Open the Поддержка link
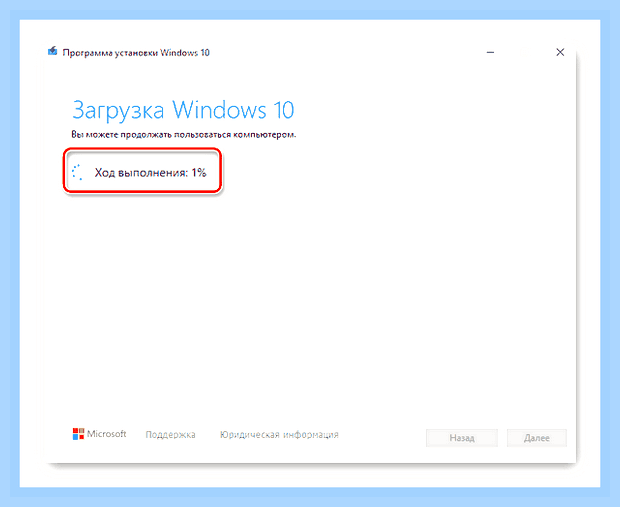 [x=170, y=435]
